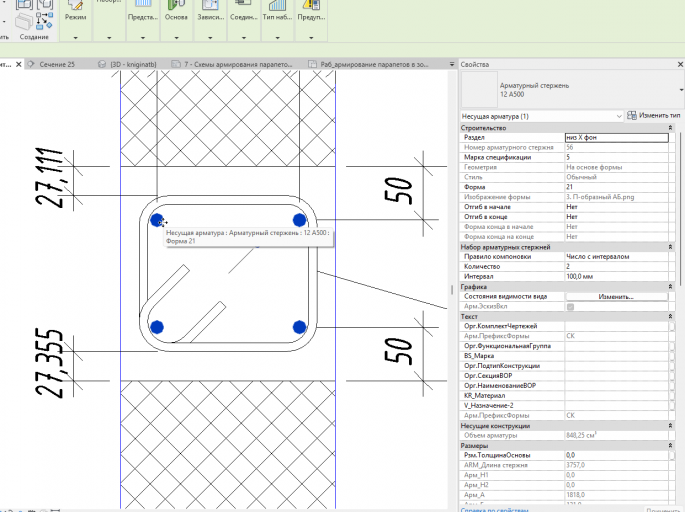Viewport: 685px width, 512px height.
Task: Click the 3D view icon on {3D - kniginatb} tab
Action: click(102, 64)
